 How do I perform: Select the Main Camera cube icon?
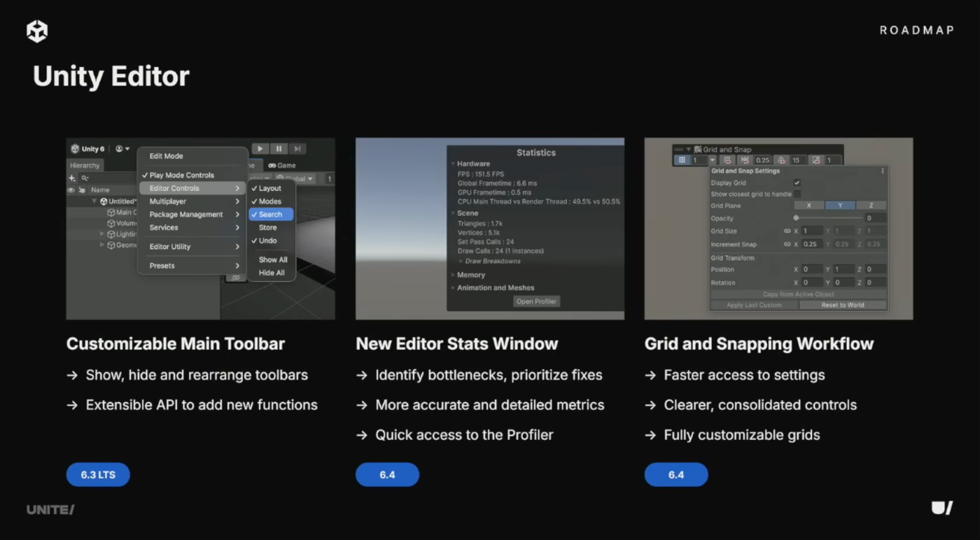coord(111,212)
